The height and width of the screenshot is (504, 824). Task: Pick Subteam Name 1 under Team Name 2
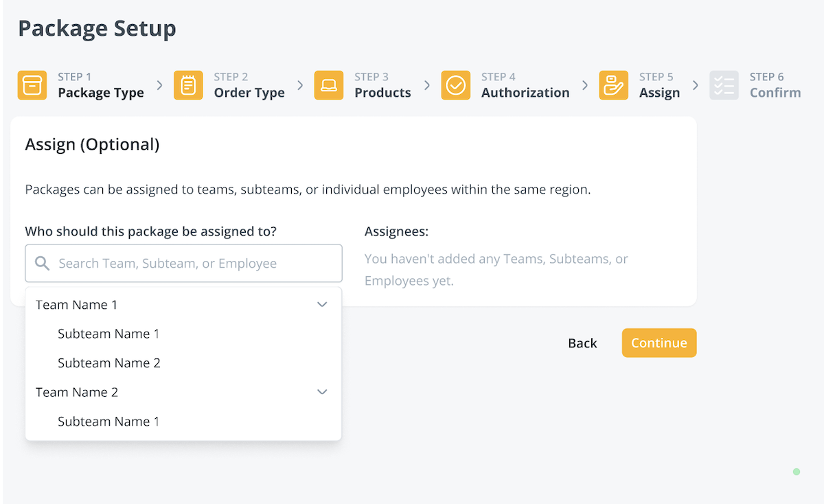pyautogui.click(x=108, y=422)
